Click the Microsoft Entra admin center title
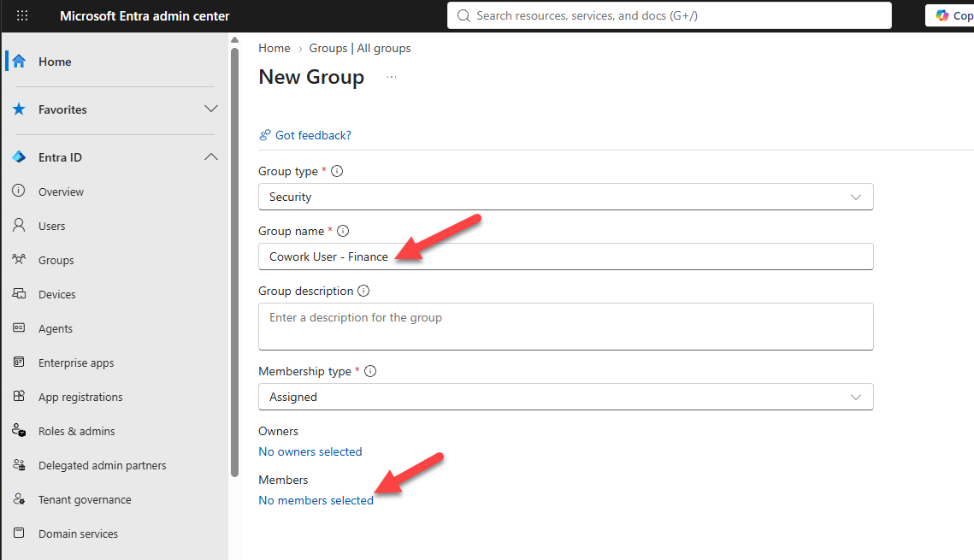974x560 pixels. pos(145,16)
